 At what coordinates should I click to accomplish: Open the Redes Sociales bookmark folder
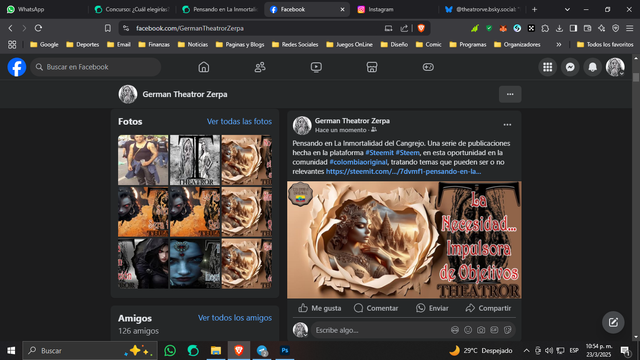pos(296,44)
